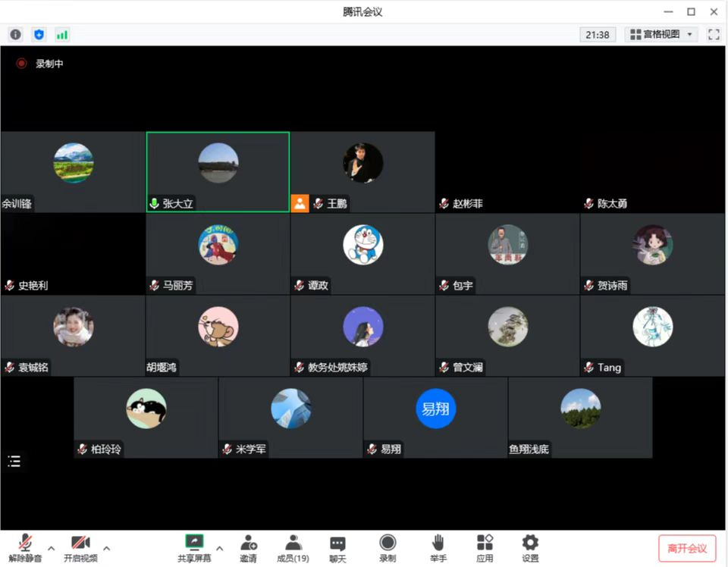This screenshot has height=567, width=728.
Task: Select 张大立's highlighted video tile
Action: coord(218,172)
